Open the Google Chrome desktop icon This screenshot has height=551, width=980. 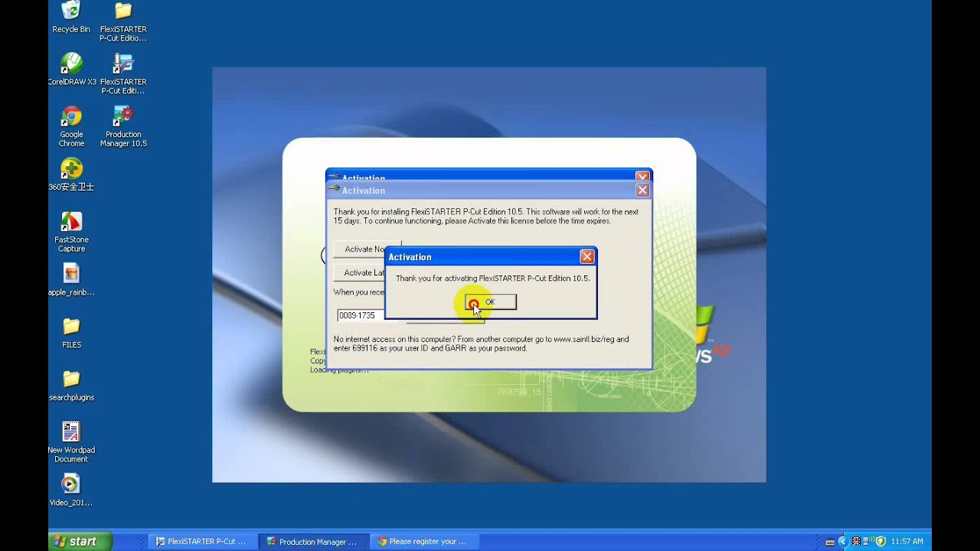click(71, 126)
